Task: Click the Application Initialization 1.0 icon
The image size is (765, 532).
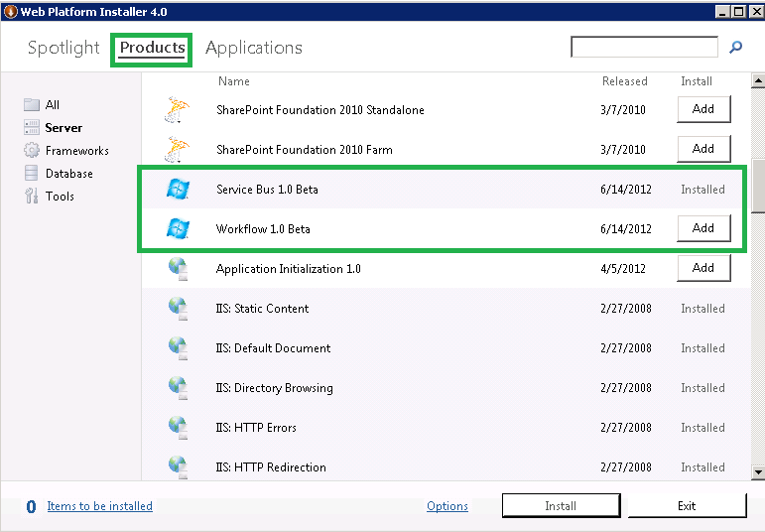Action: click(178, 269)
